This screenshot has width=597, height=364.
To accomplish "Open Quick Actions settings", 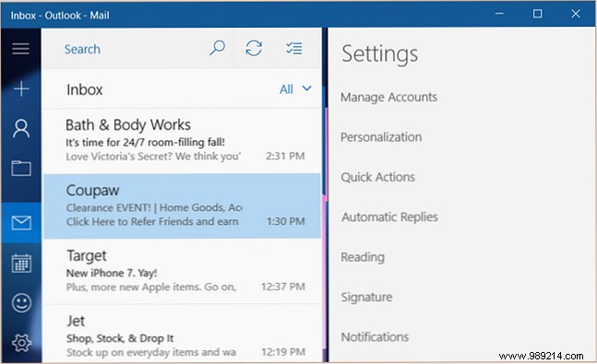I will pos(377,177).
